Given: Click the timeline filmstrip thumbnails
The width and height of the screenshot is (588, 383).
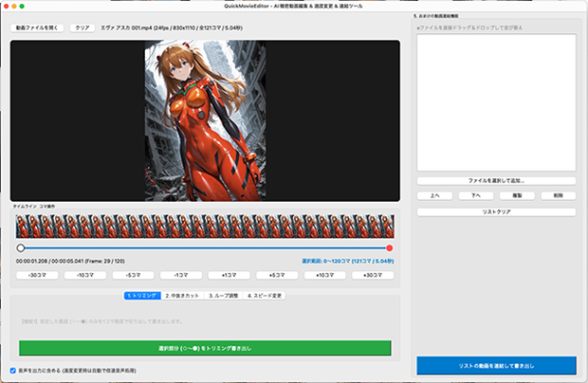Looking at the screenshot, I should 205,227.
